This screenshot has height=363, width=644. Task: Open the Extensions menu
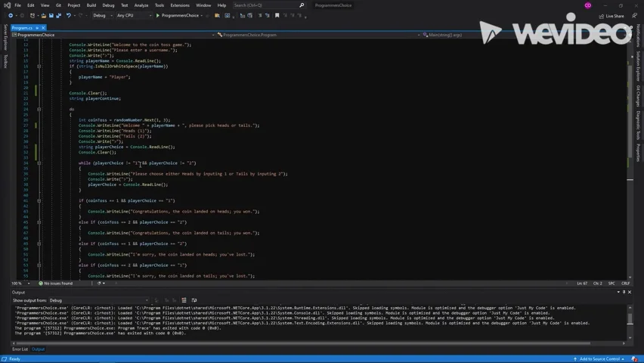point(180,5)
